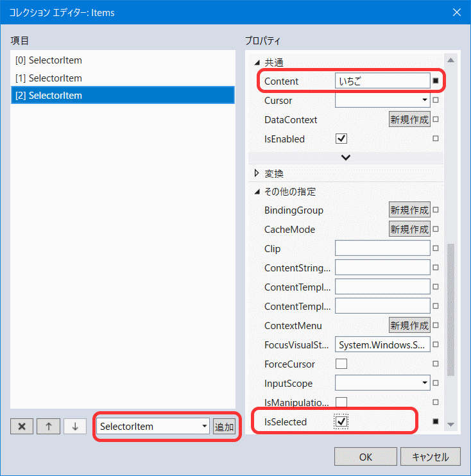Click the properties scrollbar thumb

point(450,310)
